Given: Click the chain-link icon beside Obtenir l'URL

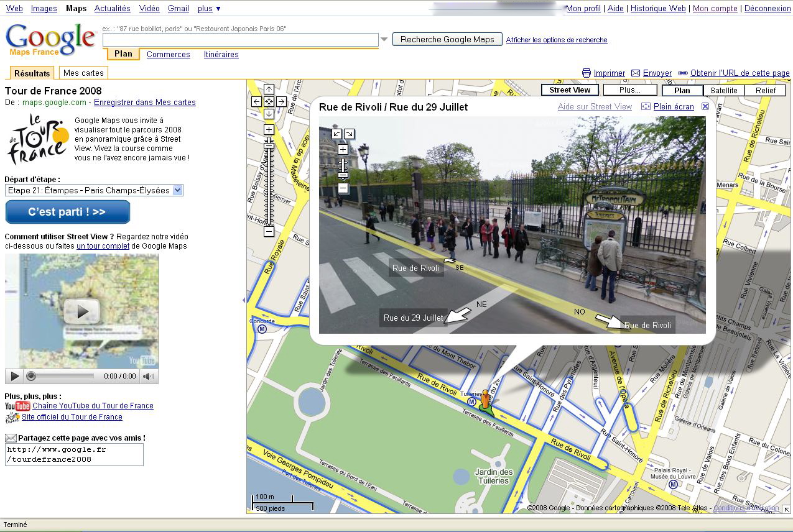Looking at the screenshot, I should click(x=683, y=73).
